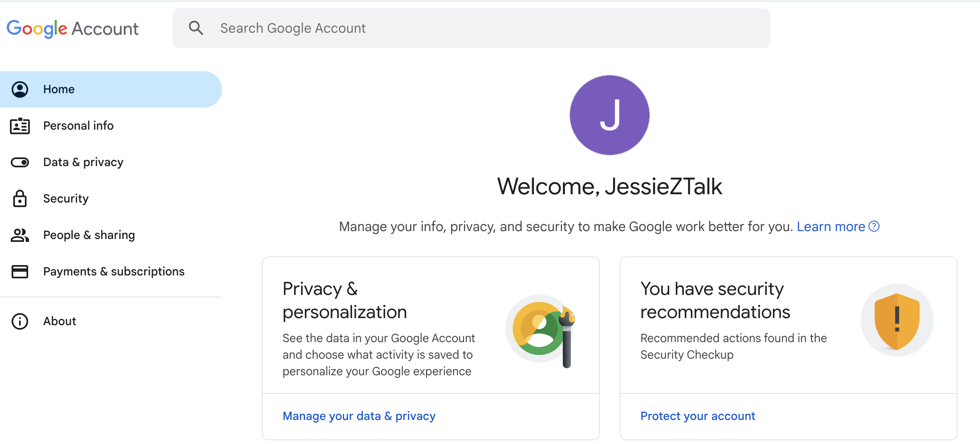Open Manage your data & privacy link

pos(359,416)
